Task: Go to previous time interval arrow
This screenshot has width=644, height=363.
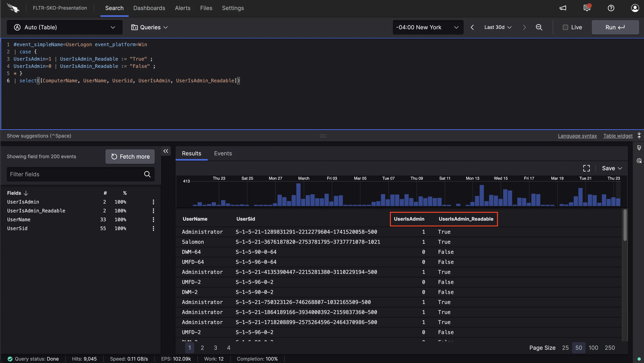Action: 472,27
